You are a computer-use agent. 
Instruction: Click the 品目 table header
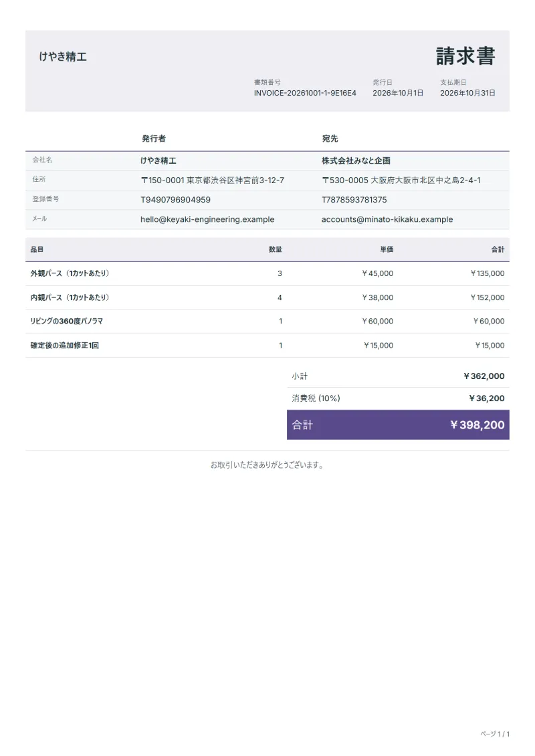point(37,250)
